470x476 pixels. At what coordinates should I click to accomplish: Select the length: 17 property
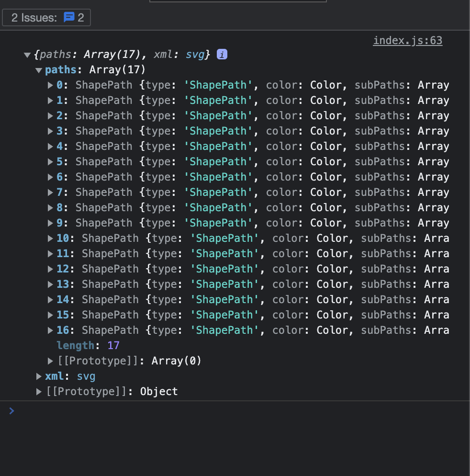tap(88, 345)
